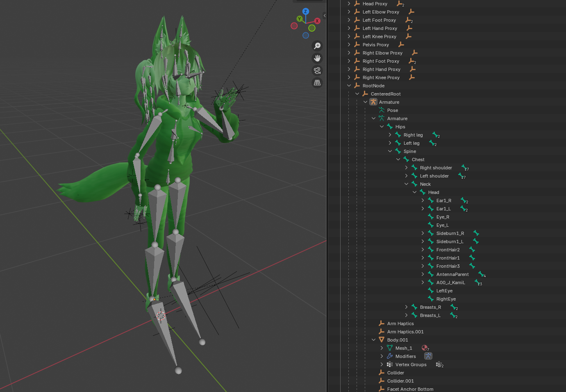Select the Arm Haptics empty
The height and width of the screenshot is (392, 566).
(400, 324)
